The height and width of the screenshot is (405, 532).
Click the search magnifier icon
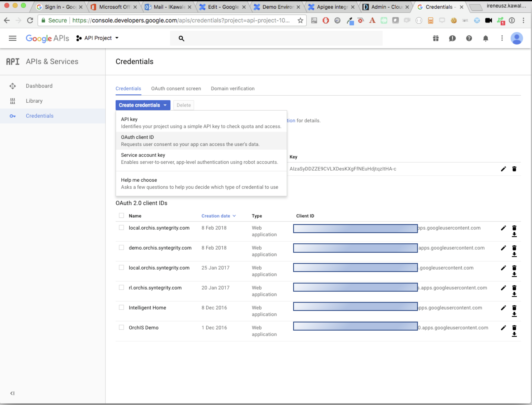(x=181, y=38)
